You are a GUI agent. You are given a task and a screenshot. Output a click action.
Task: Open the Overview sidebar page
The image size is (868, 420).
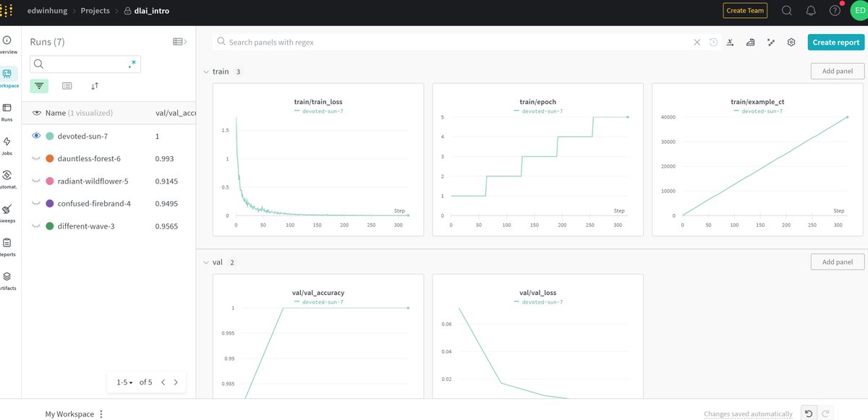[x=7, y=45]
